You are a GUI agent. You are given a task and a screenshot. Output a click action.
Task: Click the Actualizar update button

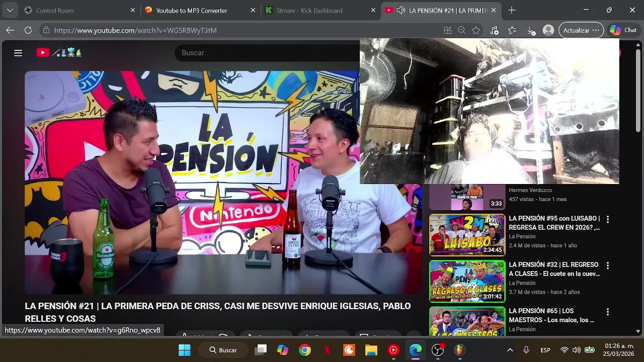click(581, 30)
